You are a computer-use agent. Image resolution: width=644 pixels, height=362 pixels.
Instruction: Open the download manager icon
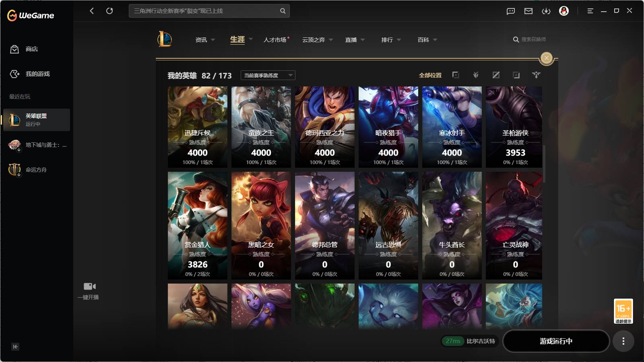tap(546, 11)
